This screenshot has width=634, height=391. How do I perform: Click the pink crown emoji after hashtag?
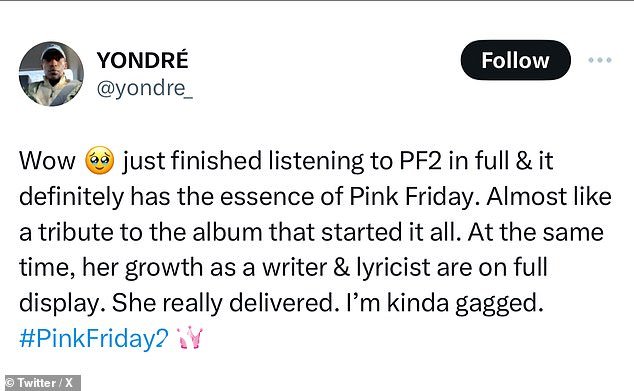coord(191,338)
